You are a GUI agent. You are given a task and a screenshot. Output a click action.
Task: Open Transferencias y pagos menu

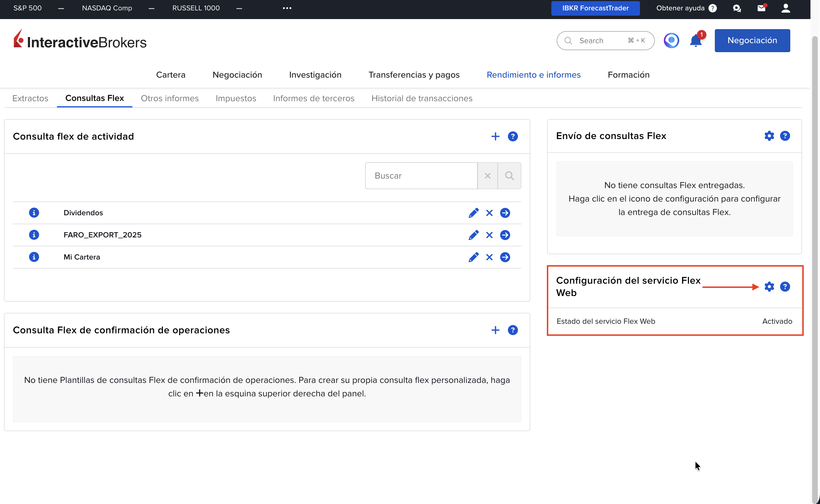414,75
